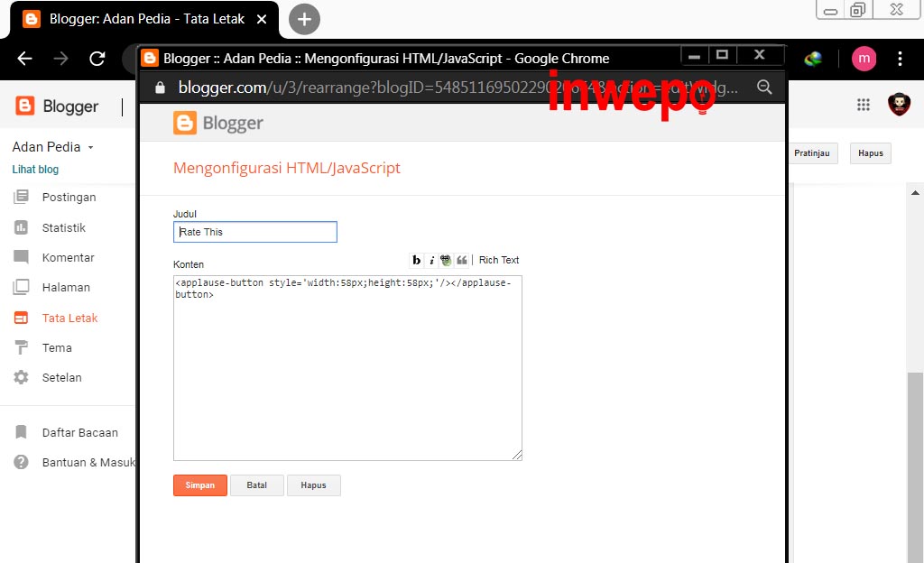Apply italic formatting in the Konten editor

pyautogui.click(x=431, y=261)
